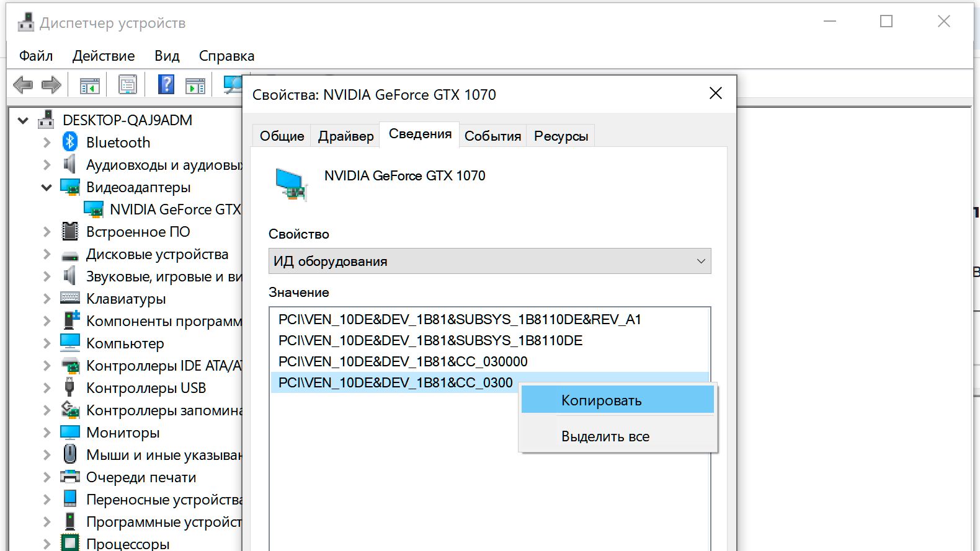Click the Forward arrow toolbar icon
Screen dimensions: 980x551
51,84
